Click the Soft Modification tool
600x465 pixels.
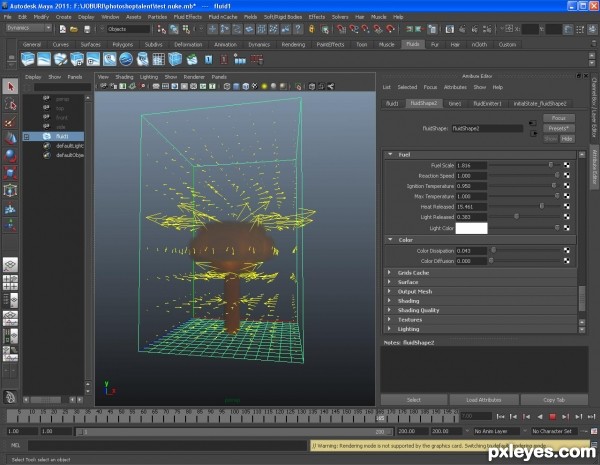(10, 208)
